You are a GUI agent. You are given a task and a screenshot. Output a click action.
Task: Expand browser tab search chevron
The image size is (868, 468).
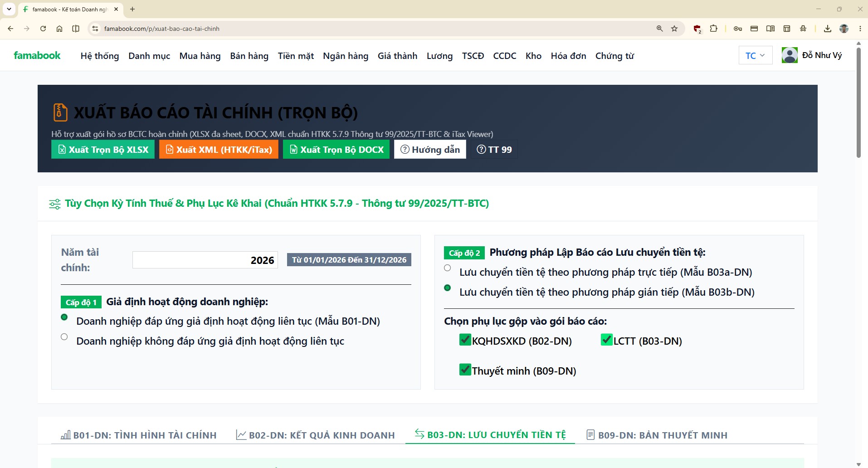pos(9,9)
